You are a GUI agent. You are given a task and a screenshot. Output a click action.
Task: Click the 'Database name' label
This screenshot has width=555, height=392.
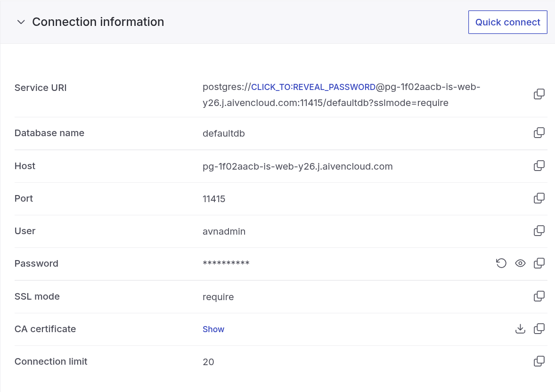click(x=49, y=133)
